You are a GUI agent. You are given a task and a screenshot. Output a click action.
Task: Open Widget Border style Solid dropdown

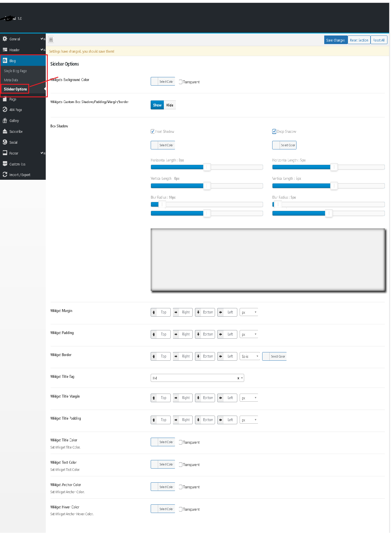point(250,356)
